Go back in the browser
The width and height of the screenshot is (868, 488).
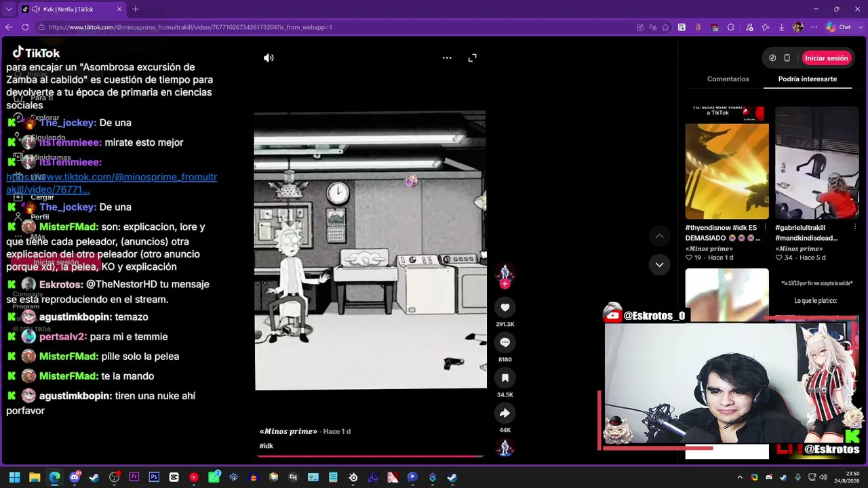[9, 27]
